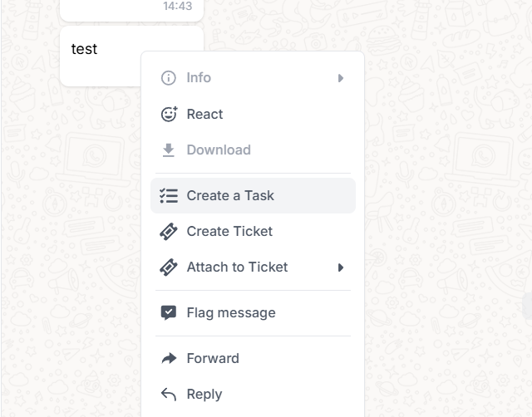Viewport: 532px width, 417px height.
Task: Select Forward from the context menu
Action: click(253, 358)
